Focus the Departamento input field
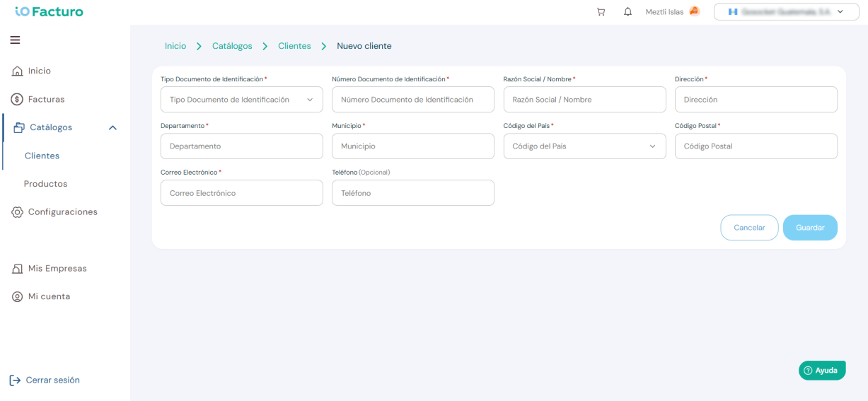The height and width of the screenshot is (401, 868). pos(242,146)
